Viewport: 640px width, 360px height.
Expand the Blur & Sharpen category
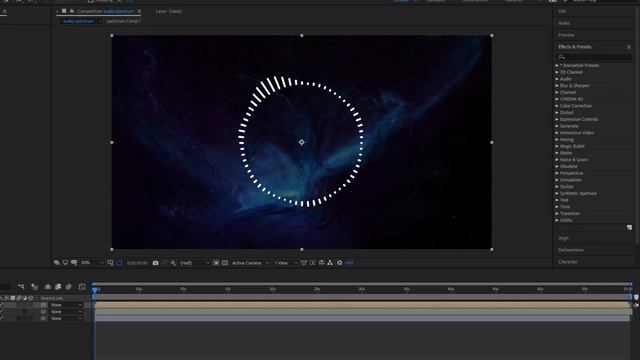[x=557, y=86]
